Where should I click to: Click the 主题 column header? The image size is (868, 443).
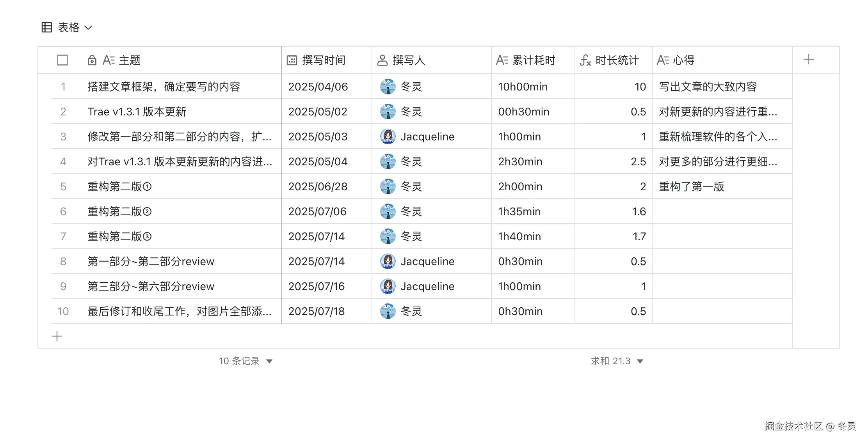tap(130, 60)
